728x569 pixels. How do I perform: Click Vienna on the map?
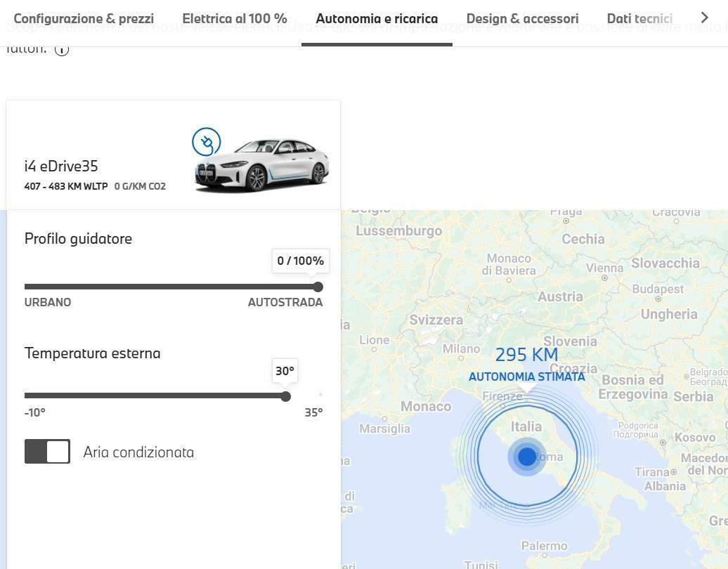[604, 268]
